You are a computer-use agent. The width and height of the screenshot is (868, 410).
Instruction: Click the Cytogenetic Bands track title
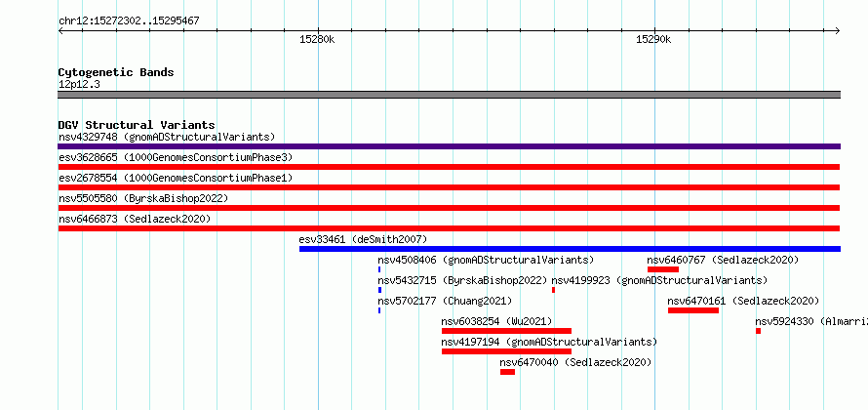point(116,72)
